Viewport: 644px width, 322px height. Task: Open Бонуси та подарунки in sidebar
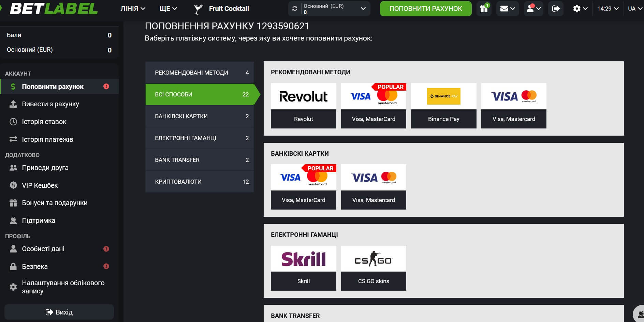coord(59,203)
